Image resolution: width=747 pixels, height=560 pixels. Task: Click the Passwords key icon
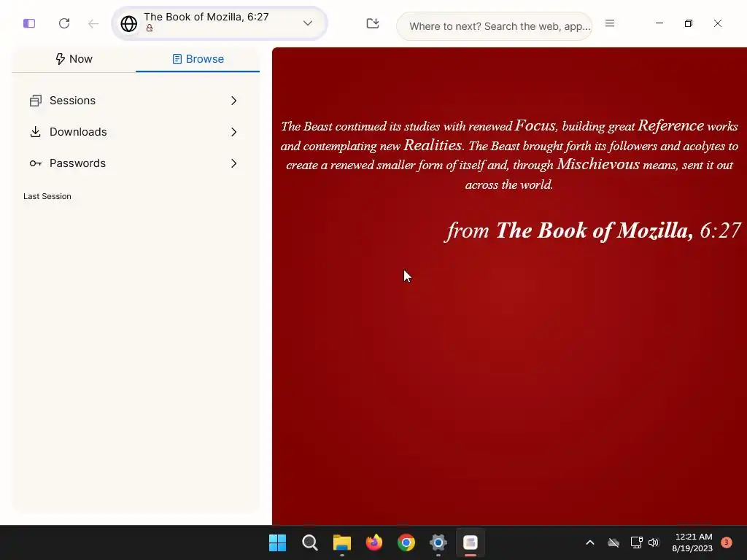tap(35, 163)
